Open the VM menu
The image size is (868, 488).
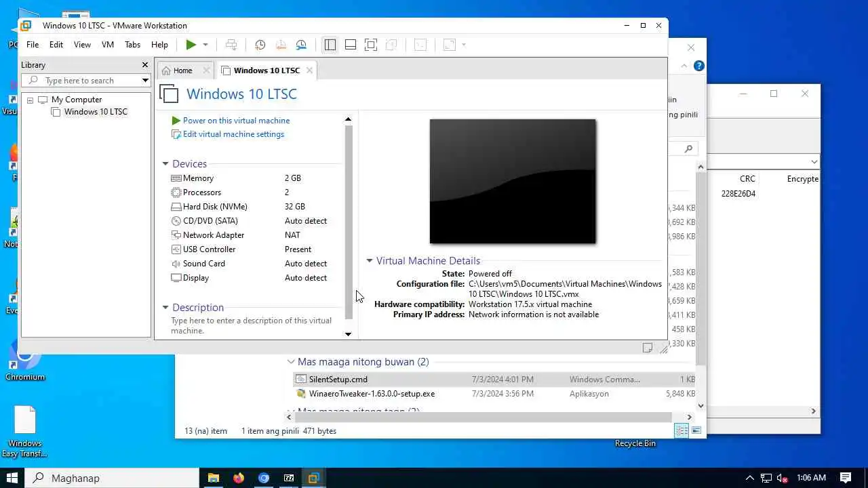click(x=108, y=45)
